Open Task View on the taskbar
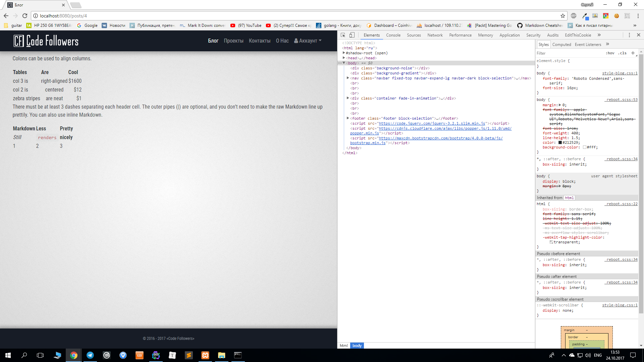Image resolution: width=644 pixels, height=362 pixels. pyautogui.click(x=40, y=355)
